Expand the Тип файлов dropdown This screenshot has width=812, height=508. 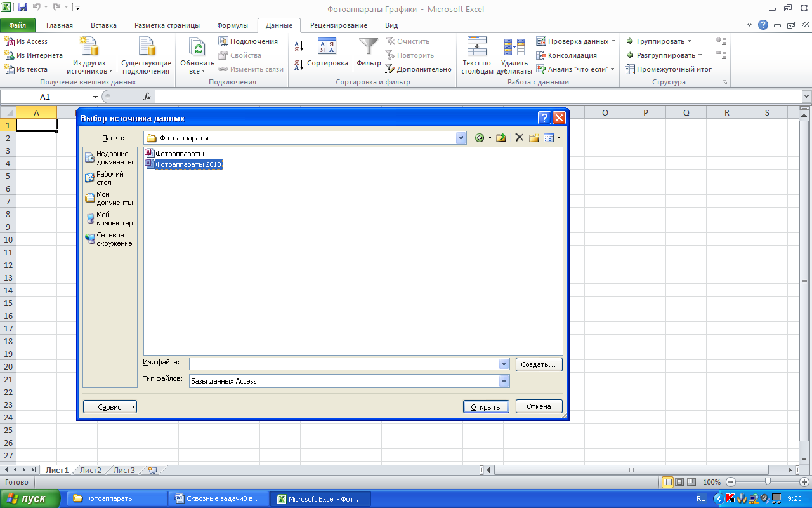coord(504,381)
